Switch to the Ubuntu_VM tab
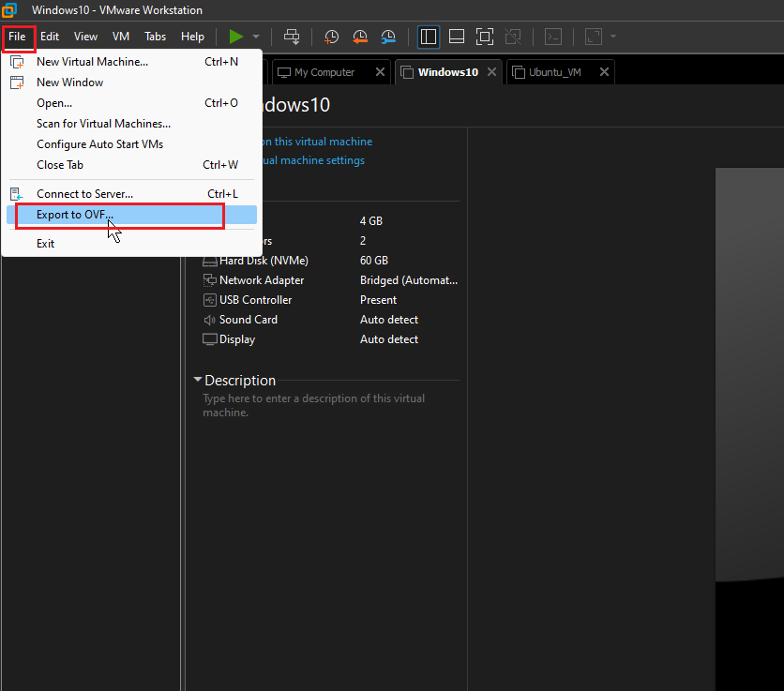Screen dimensions: 784x691 tap(554, 72)
